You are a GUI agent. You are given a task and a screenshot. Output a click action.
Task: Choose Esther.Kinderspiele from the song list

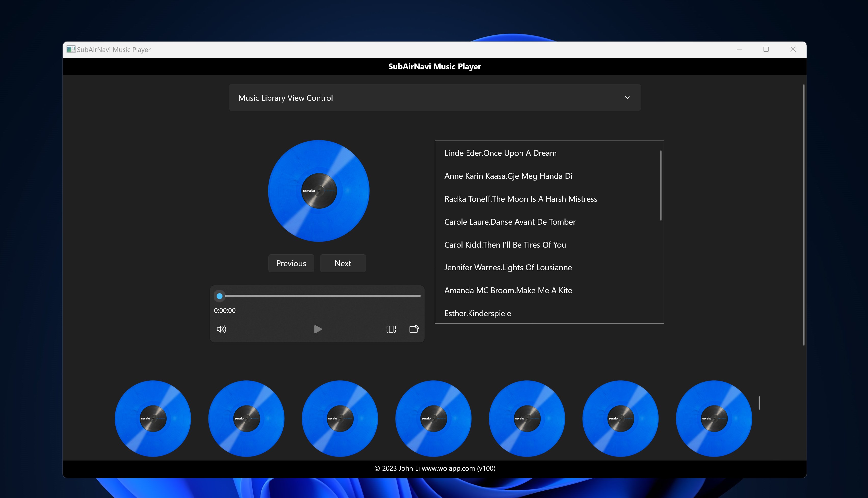point(477,313)
